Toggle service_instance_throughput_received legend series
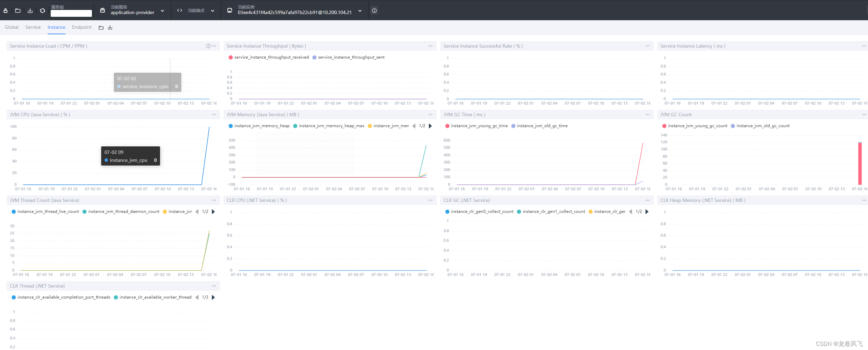The height and width of the screenshot is (350, 868). click(x=269, y=57)
